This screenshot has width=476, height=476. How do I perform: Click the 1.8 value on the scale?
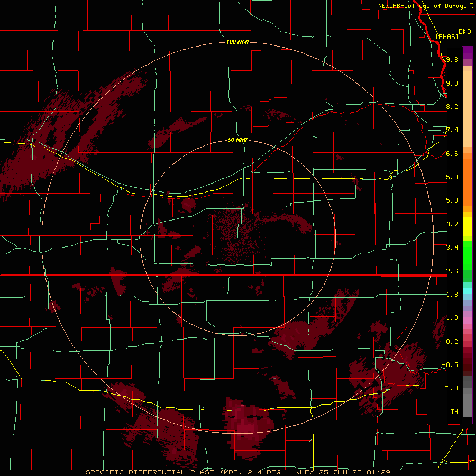pos(452,295)
